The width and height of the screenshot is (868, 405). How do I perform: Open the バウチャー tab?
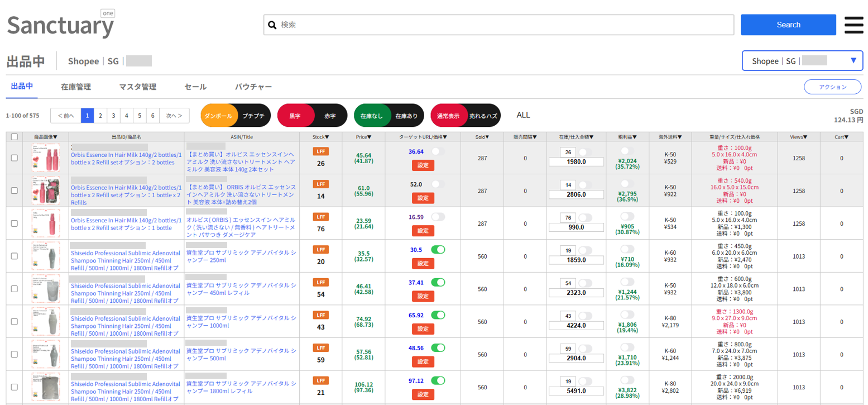click(253, 87)
